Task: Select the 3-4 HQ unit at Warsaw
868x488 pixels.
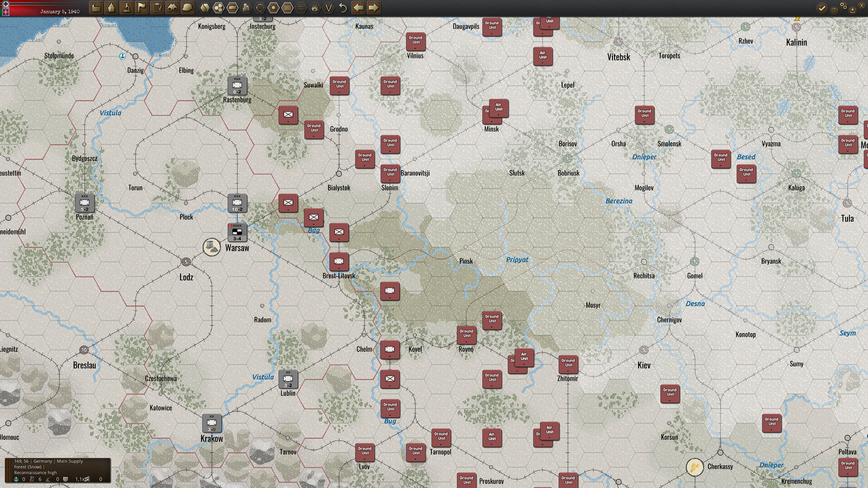Action: pyautogui.click(x=237, y=232)
